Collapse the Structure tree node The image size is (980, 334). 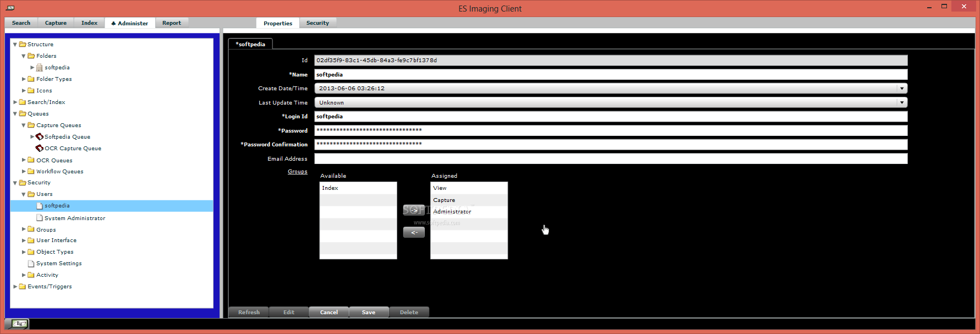pos(15,45)
